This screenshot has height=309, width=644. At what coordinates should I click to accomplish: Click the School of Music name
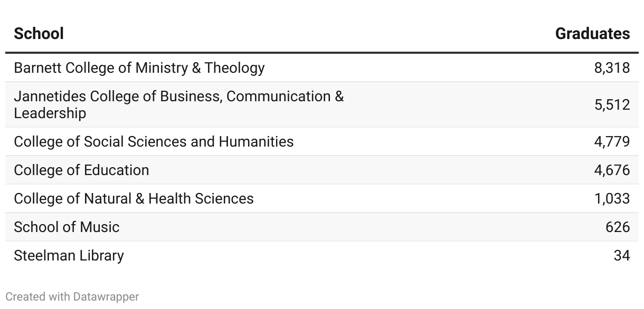(x=67, y=227)
